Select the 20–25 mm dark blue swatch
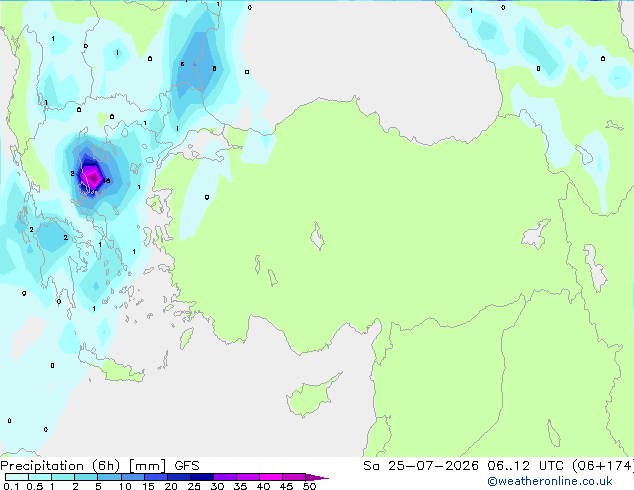This screenshot has height=490, width=634. coord(178,477)
